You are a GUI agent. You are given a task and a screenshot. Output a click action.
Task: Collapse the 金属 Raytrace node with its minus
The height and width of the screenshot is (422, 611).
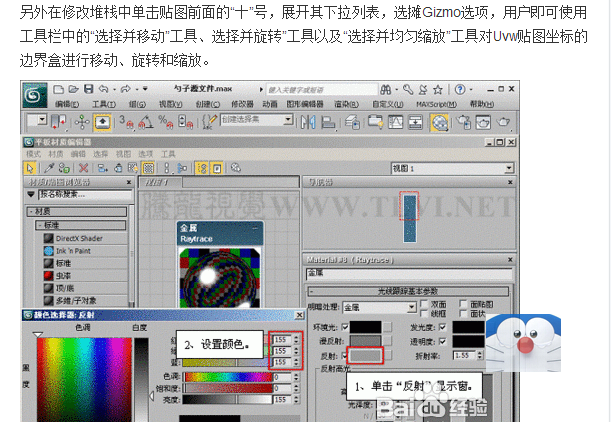[x=255, y=228]
